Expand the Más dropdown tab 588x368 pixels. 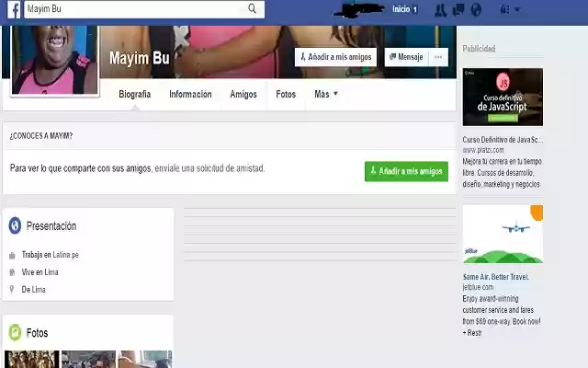(x=326, y=94)
